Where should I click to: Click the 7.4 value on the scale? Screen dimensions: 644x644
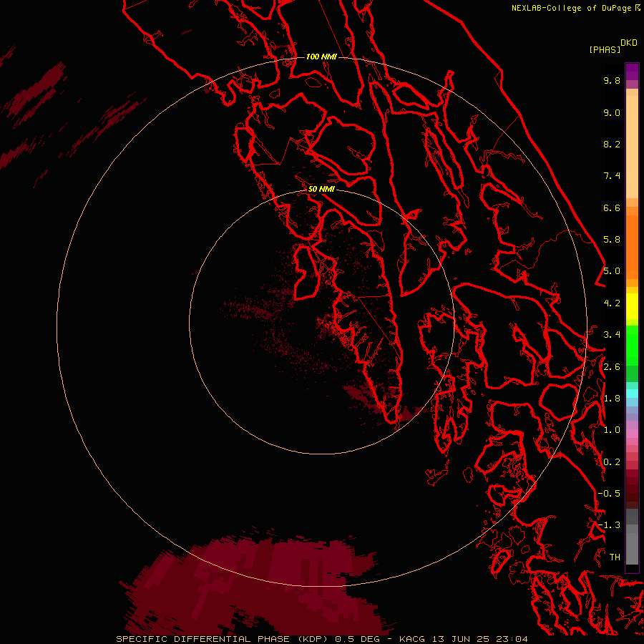pyautogui.click(x=612, y=176)
